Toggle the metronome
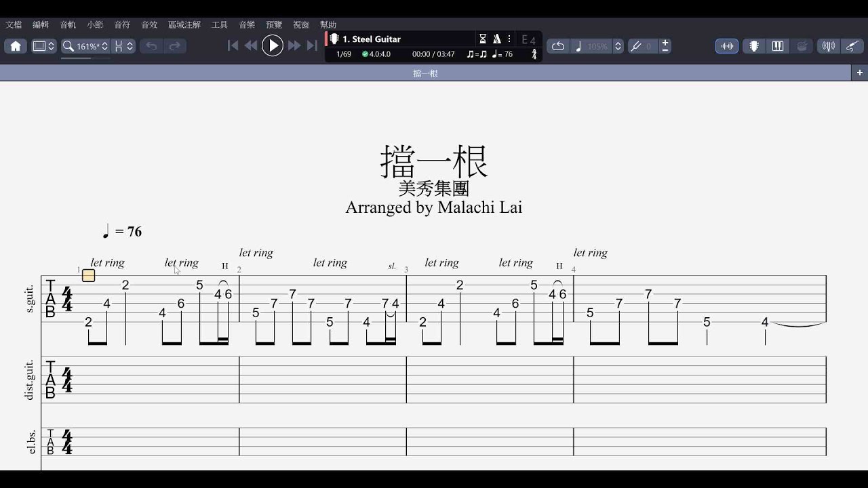The height and width of the screenshot is (488, 868). coord(496,39)
